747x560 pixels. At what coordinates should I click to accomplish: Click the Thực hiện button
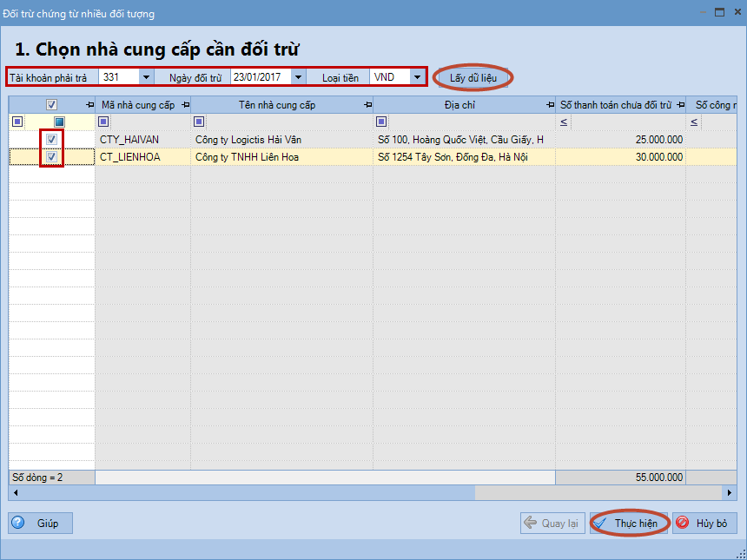coord(630,524)
